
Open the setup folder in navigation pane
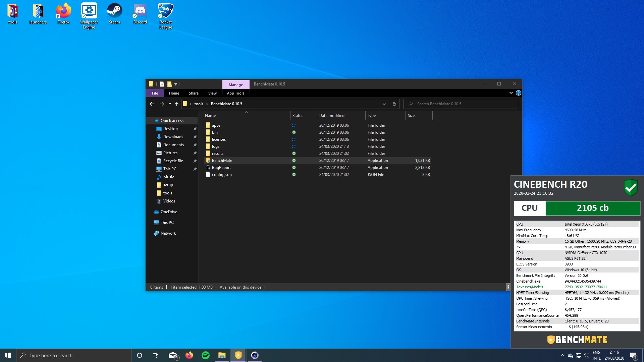click(168, 185)
